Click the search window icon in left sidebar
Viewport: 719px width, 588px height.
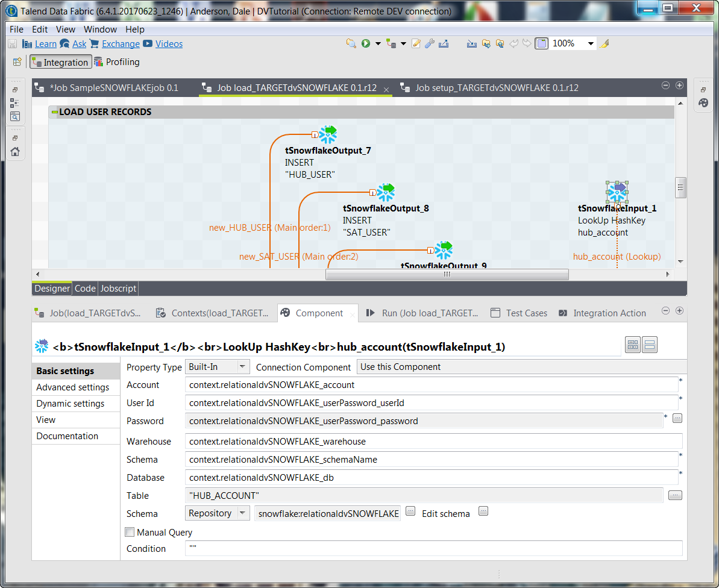pos(15,116)
